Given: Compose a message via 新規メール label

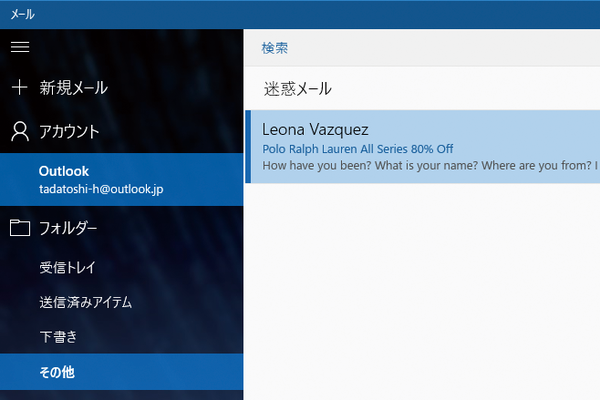Looking at the screenshot, I should pyautogui.click(x=73, y=88).
